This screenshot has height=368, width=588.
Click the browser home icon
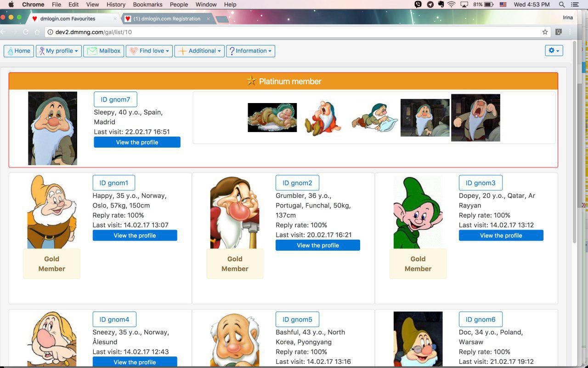pyautogui.click(x=37, y=32)
